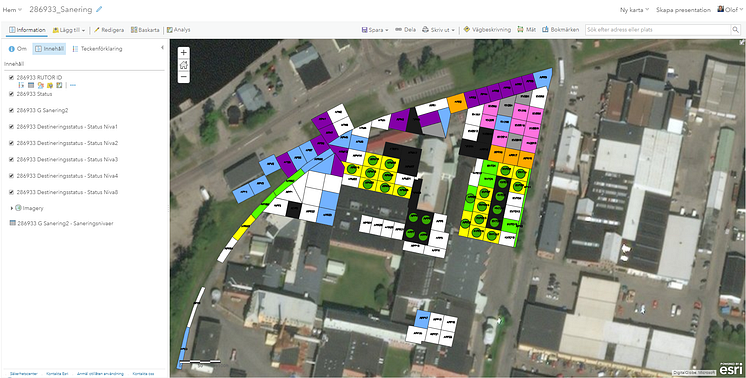Image resolution: width=746 pixels, height=378 pixels.
Task: Zoom out with the map minus button
Action: 184,77
